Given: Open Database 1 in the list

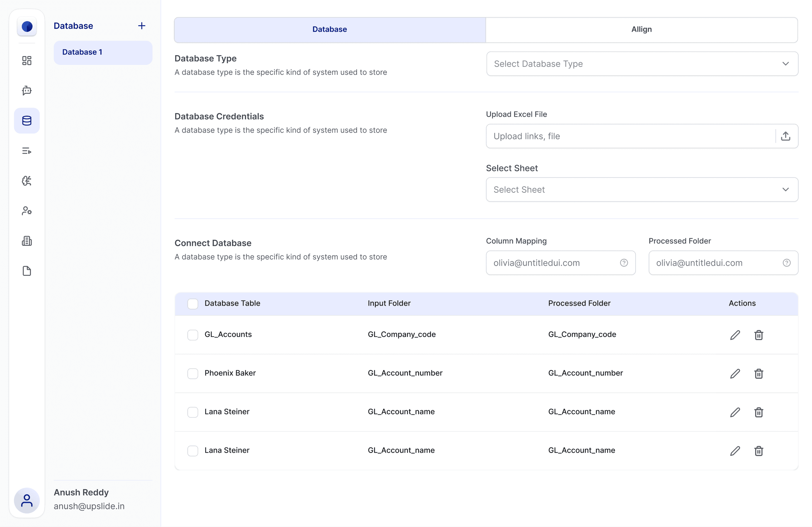Looking at the screenshot, I should coord(103,52).
